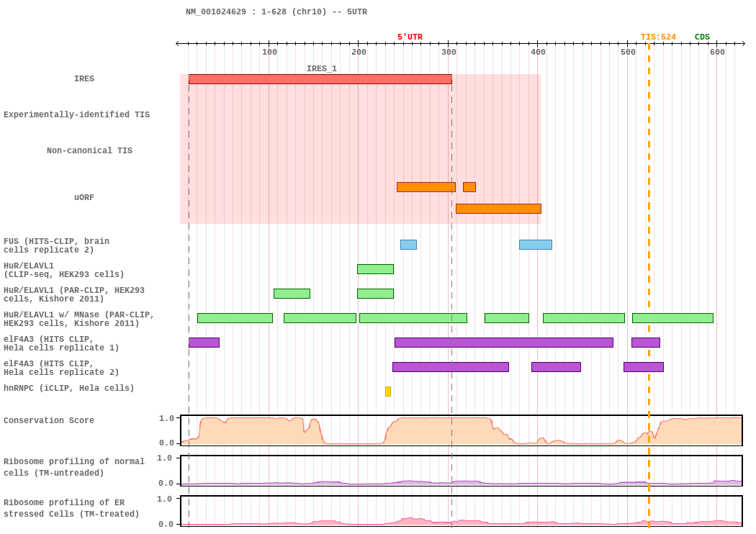
Task: Select the Non-canonical TIS track label
Action: coord(90,151)
